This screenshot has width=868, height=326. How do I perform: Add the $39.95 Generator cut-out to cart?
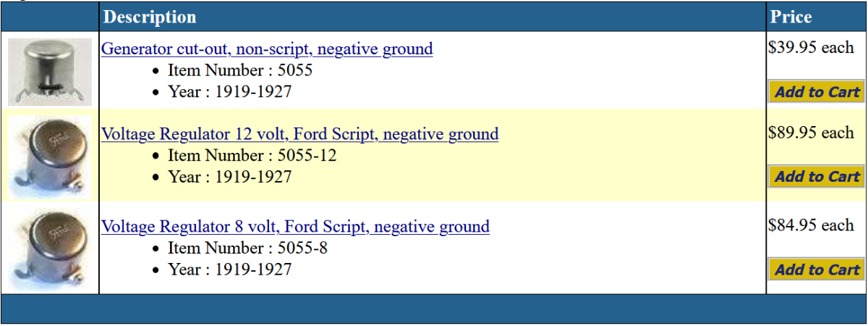pos(817,92)
